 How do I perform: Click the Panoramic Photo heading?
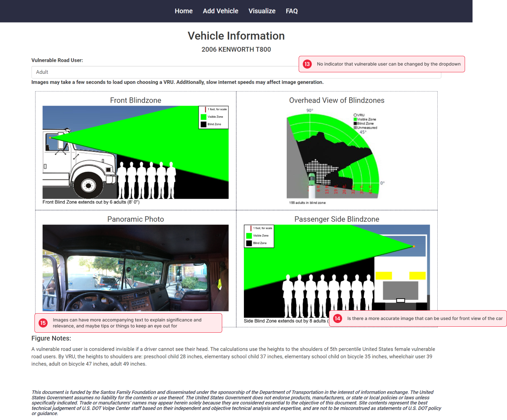coord(136,219)
